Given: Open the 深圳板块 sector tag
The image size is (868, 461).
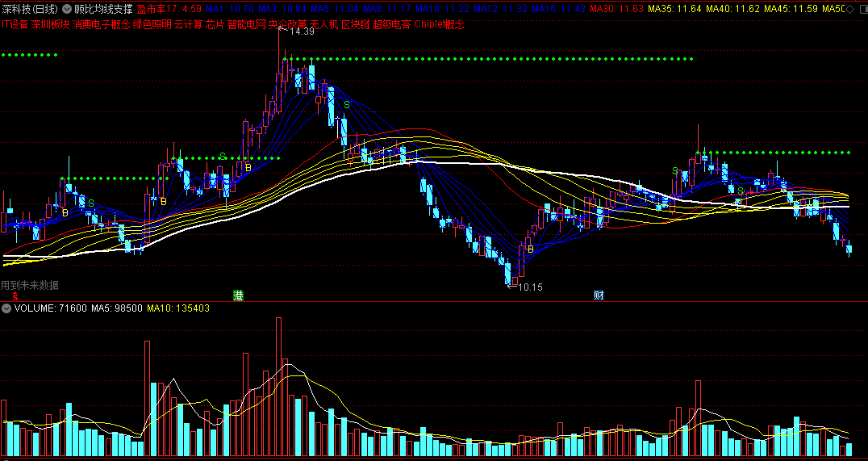Looking at the screenshot, I should click(x=50, y=24).
